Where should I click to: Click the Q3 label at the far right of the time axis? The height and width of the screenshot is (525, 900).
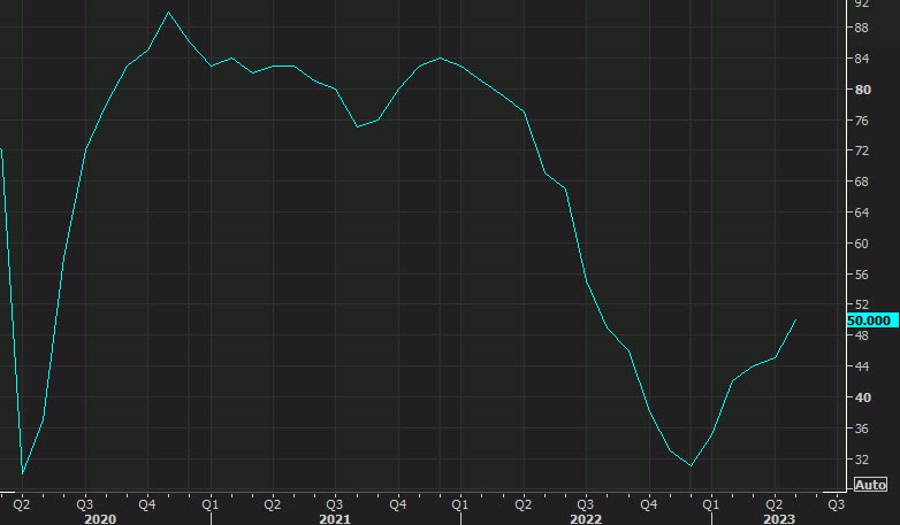coord(835,504)
